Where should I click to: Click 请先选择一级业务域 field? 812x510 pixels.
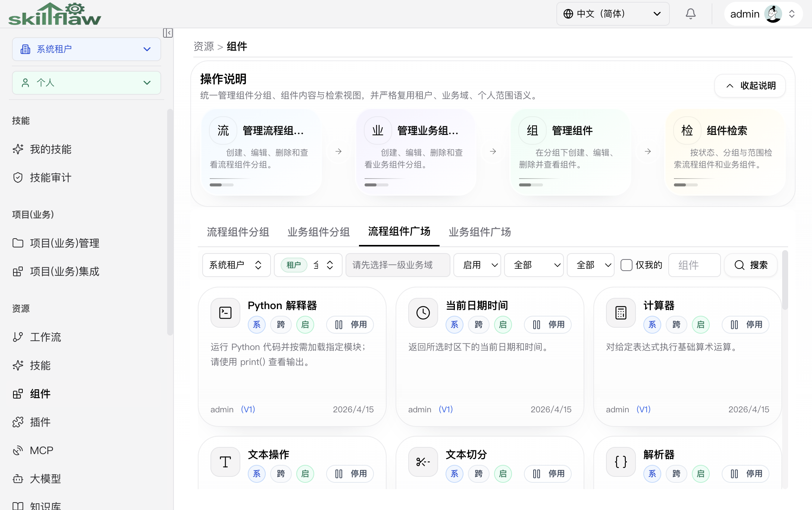398,265
